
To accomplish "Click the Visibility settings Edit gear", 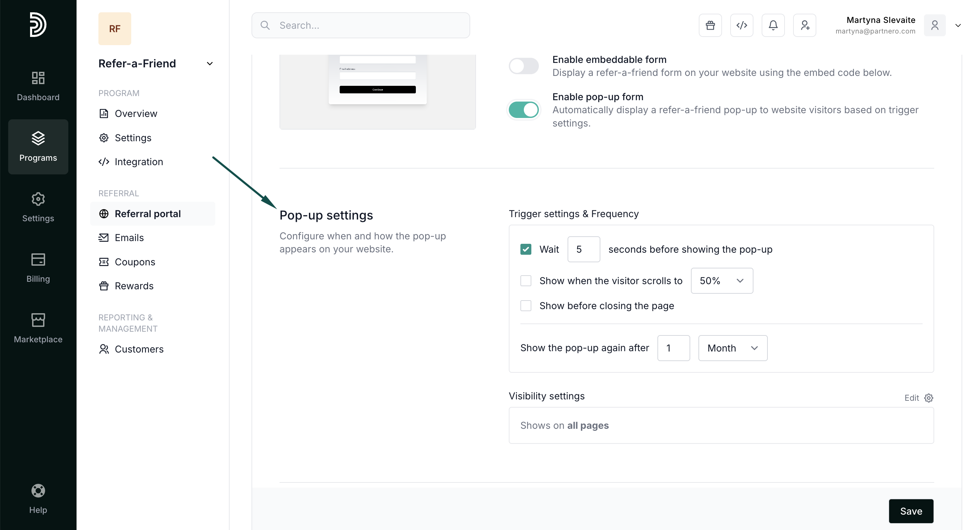I will pyautogui.click(x=928, y=398).
